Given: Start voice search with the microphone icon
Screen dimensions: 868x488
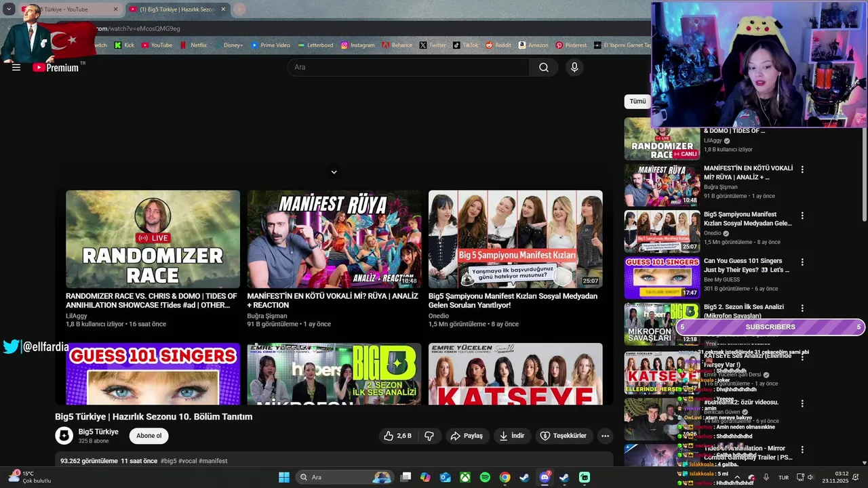Looking at the screenshot, I should click(x=574, y=67).
